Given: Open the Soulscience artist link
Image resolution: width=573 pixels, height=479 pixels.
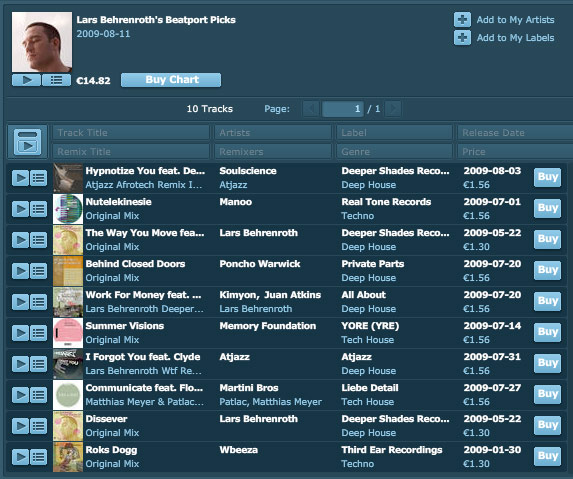Looking at the screenshot, I should (248, 171).
